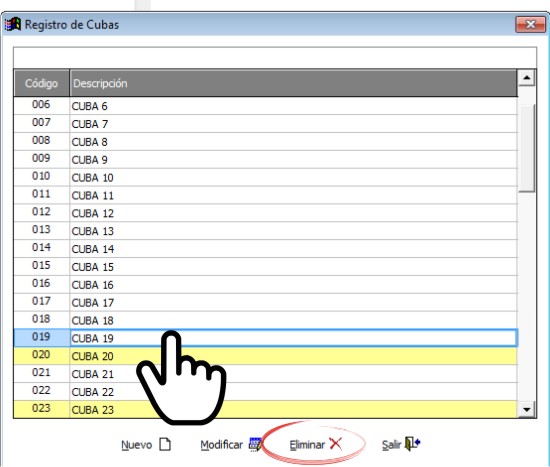Select the row CUBA 9
This screenshot has height=467, width=550.
[266, 160]
